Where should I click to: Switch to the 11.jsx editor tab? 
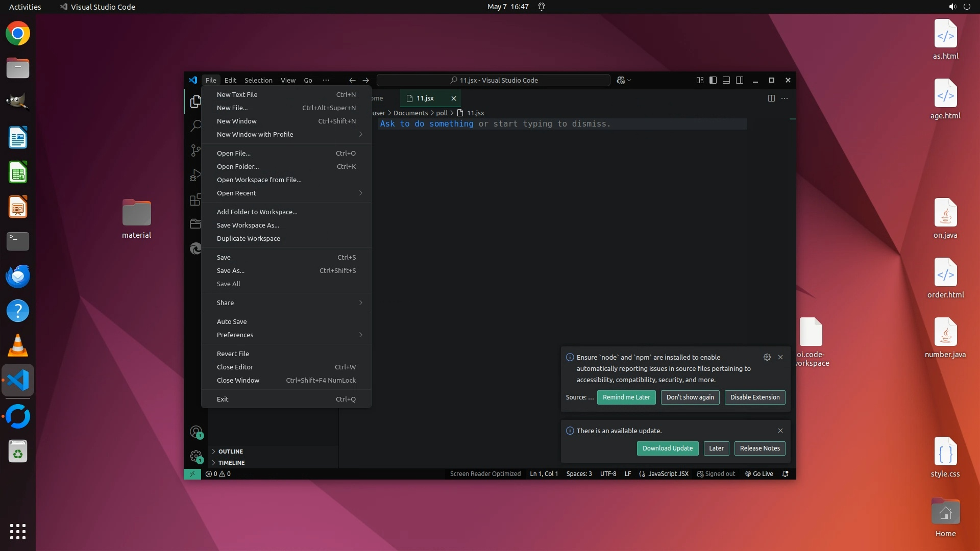point(425,98)
